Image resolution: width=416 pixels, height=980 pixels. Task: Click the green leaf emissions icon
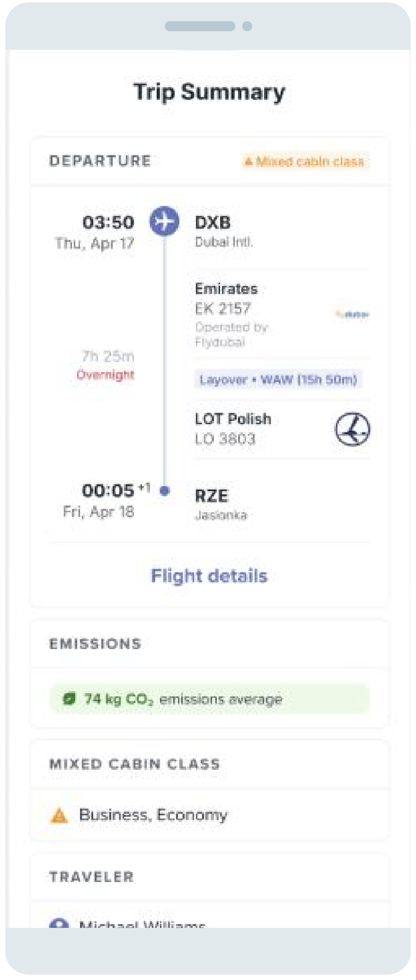[70, 699]
